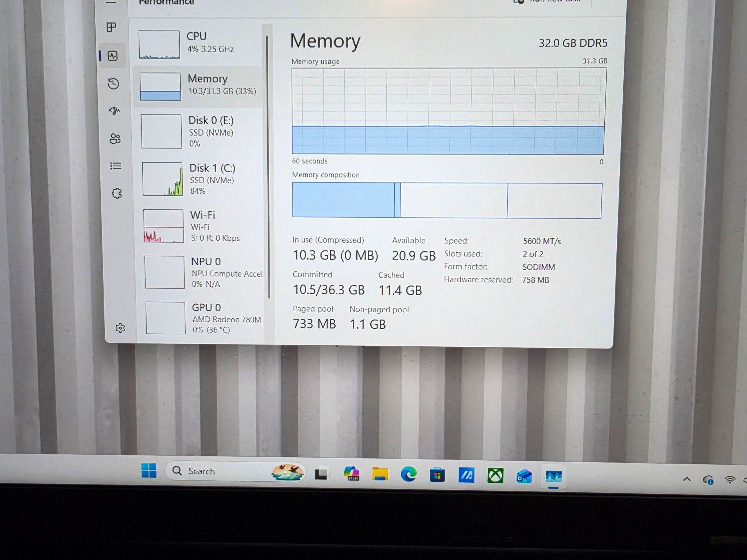The image size is (747, 560).
Task: Open File Explorer from the taskbar
Action: coord(380,474)
